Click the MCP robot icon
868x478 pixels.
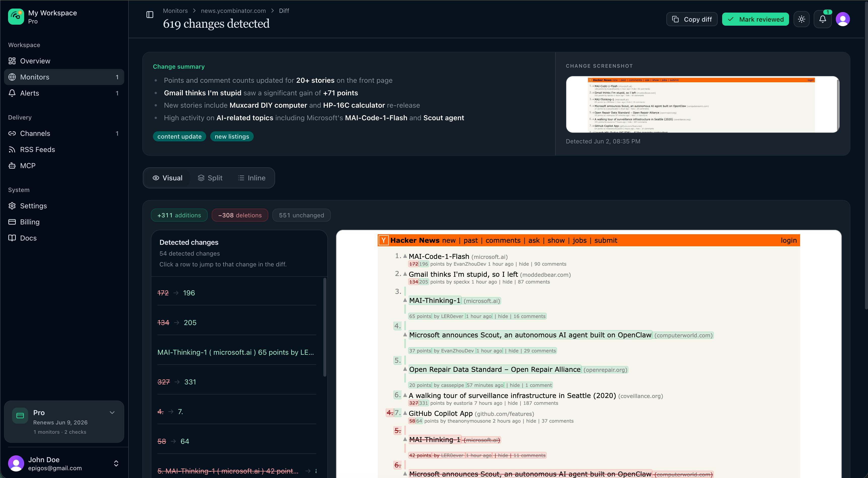12,166
